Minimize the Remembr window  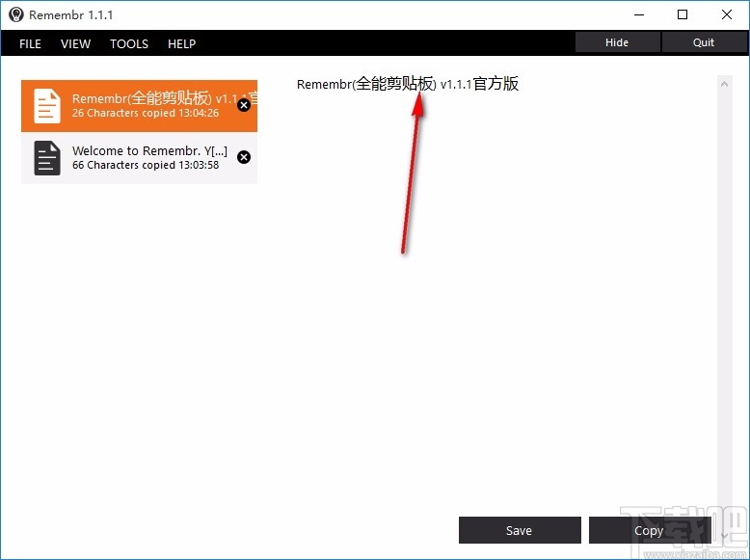click(639, 14)
